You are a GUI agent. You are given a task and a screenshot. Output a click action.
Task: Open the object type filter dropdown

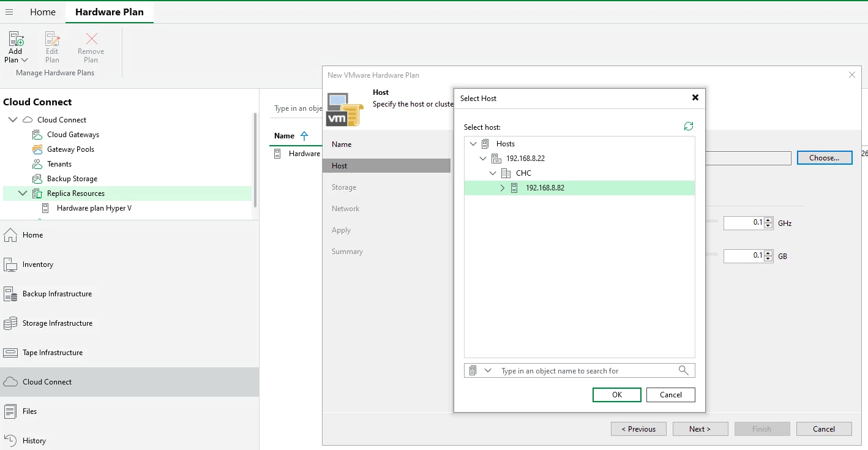tap(487, 370)
